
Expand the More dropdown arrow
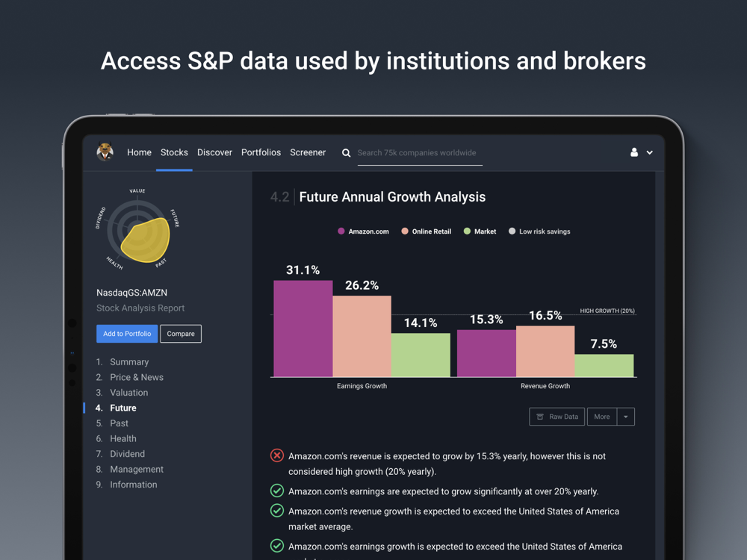[626, 417]
